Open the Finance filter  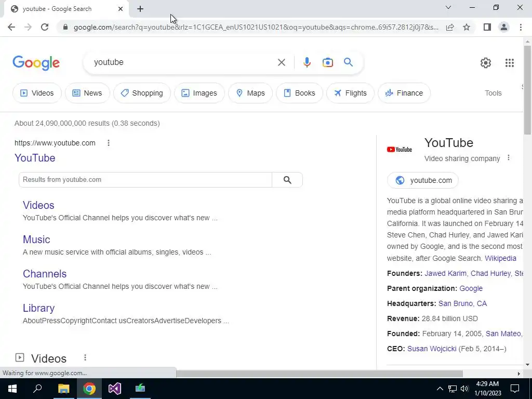click(404, 93)
